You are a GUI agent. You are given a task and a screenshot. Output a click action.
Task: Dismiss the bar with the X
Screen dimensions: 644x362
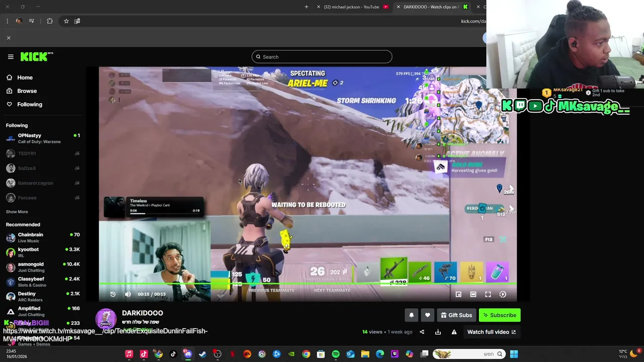9,38
